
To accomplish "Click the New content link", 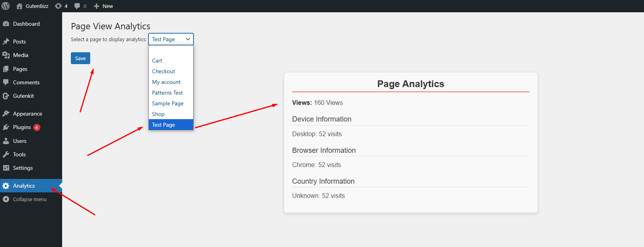I will click(104, 6).
